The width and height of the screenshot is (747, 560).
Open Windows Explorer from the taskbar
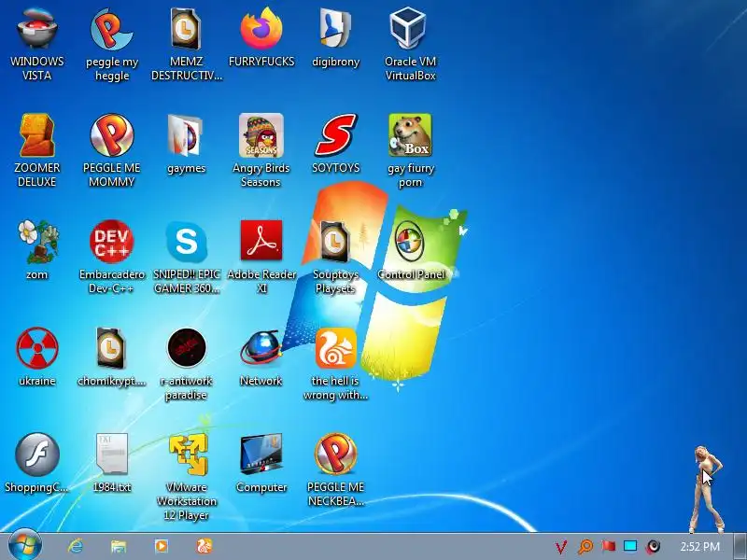coord(119,546)
